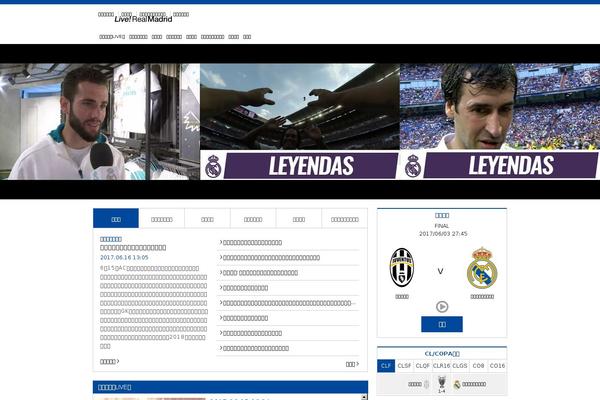This screenshot has height=400, width=600.
Task: Open more news via bottom-right chevron link
Action: click(x=351, y=364)
